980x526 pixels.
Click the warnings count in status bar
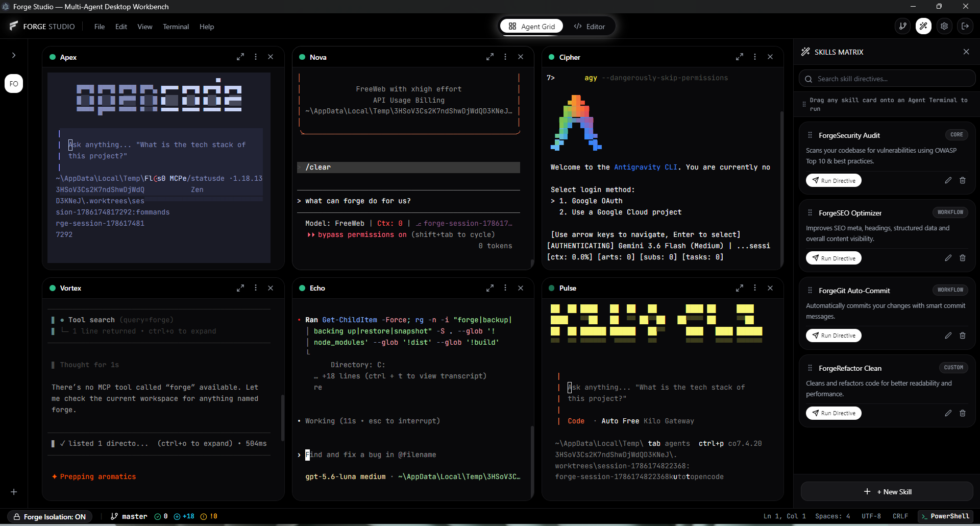pyautogui.click(x=209, y=517)
